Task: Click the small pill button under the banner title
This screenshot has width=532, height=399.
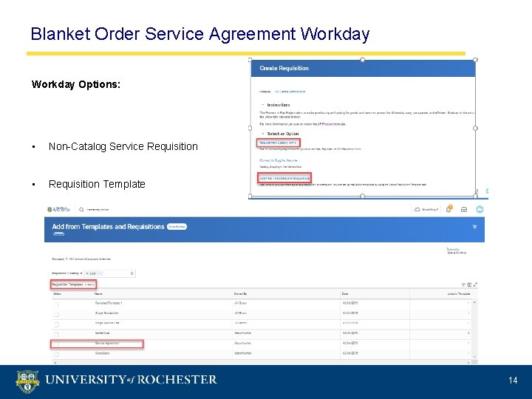Action: coord(58,233)
